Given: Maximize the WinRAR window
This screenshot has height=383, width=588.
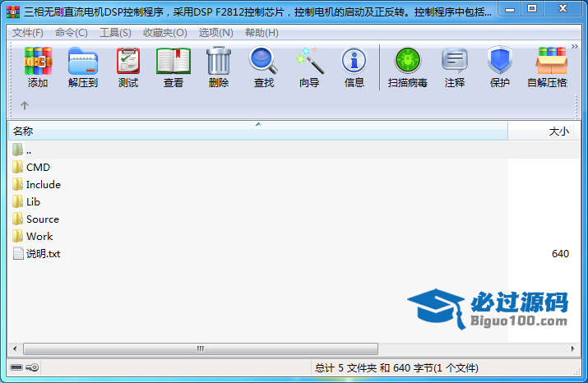Looking at the screenshot, I should tap(532, 9).
